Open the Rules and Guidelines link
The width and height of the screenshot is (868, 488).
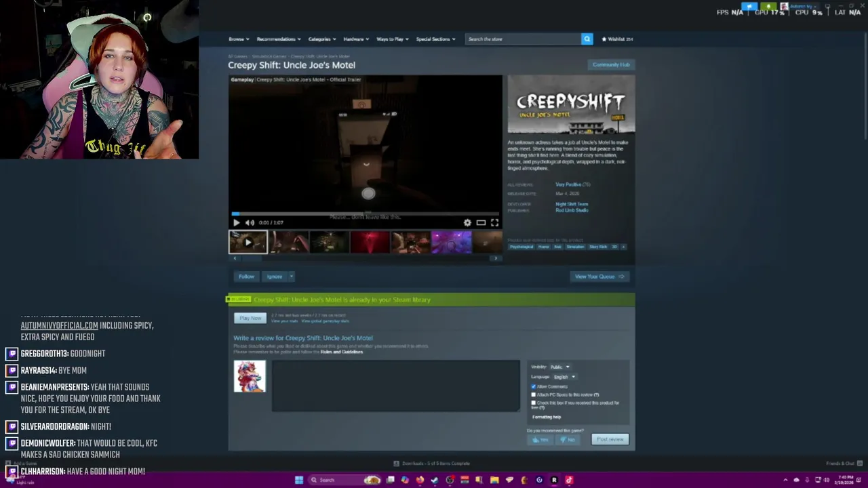(x=342, y=352)
